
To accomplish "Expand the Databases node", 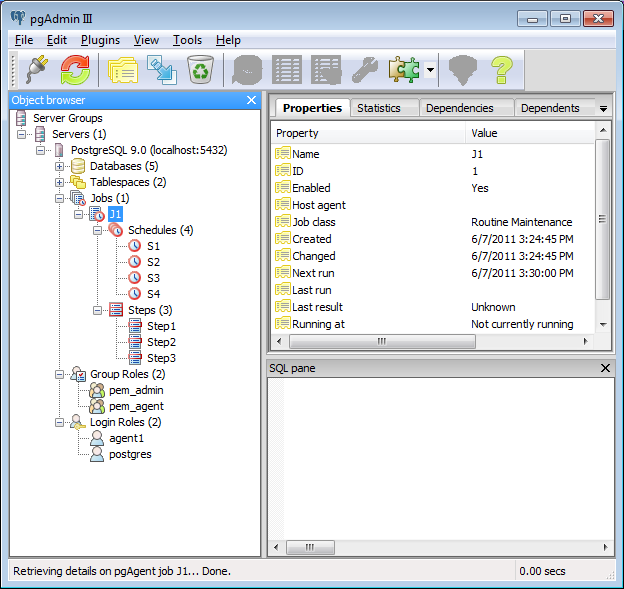I will (x=59, y=166).
